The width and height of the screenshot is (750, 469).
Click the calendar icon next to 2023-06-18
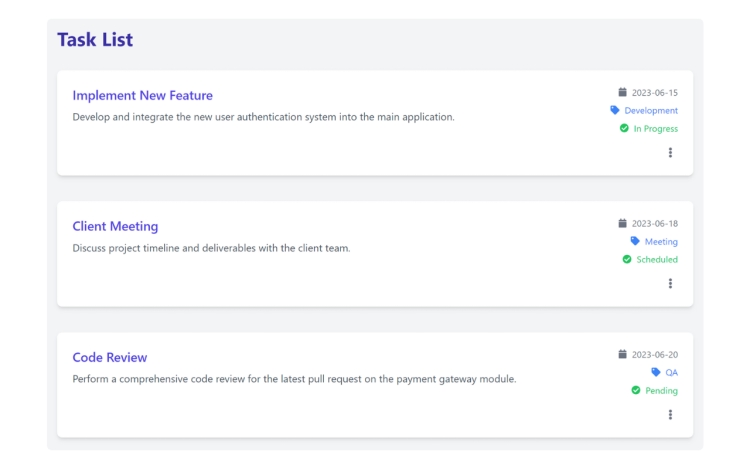point(622,223)
